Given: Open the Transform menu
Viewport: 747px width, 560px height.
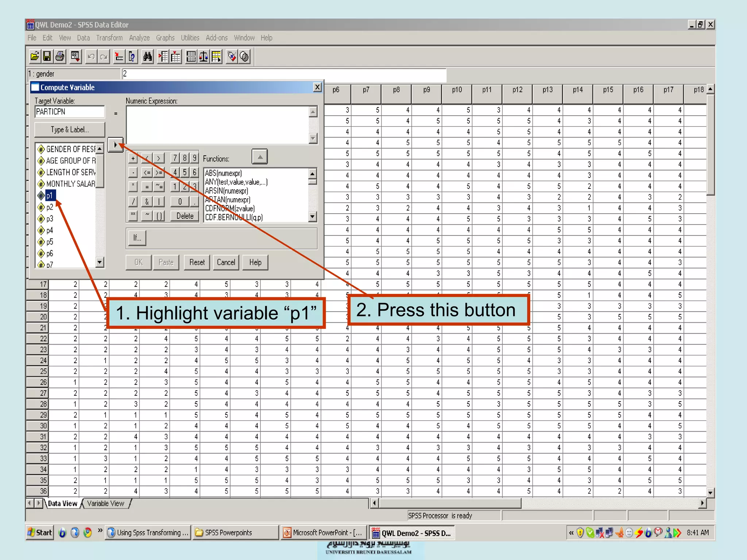Looking at the screenshot, I should point(109,38).
